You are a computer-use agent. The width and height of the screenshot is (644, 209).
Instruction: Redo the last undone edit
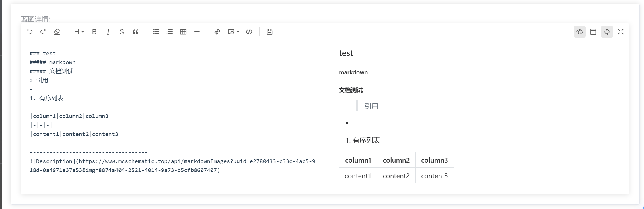click(43, 32)
